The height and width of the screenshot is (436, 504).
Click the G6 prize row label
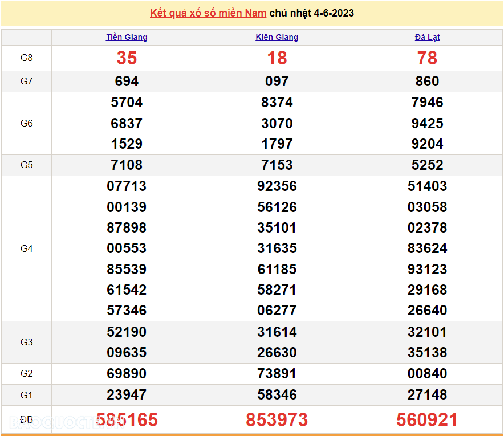pos(27,123)
